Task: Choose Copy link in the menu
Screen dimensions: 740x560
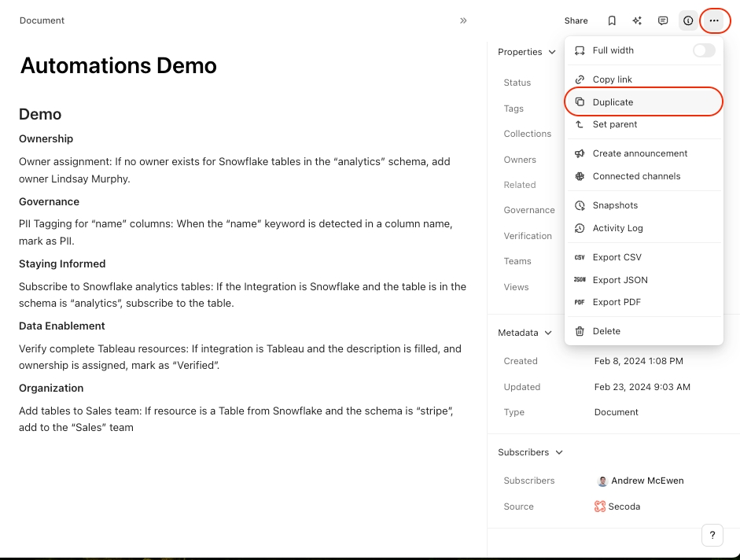Action: coord(612,79)
